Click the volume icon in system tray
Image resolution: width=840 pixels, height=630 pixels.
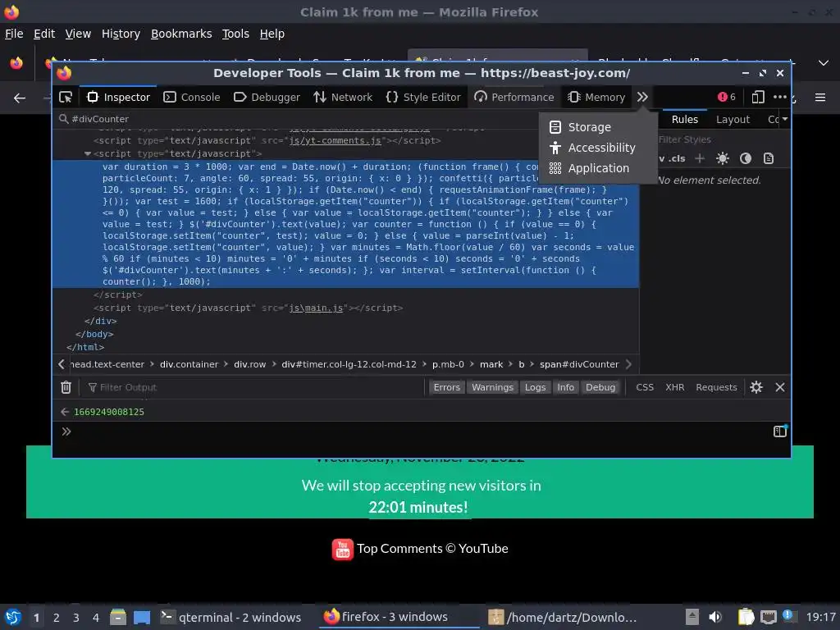pos(715,617)
